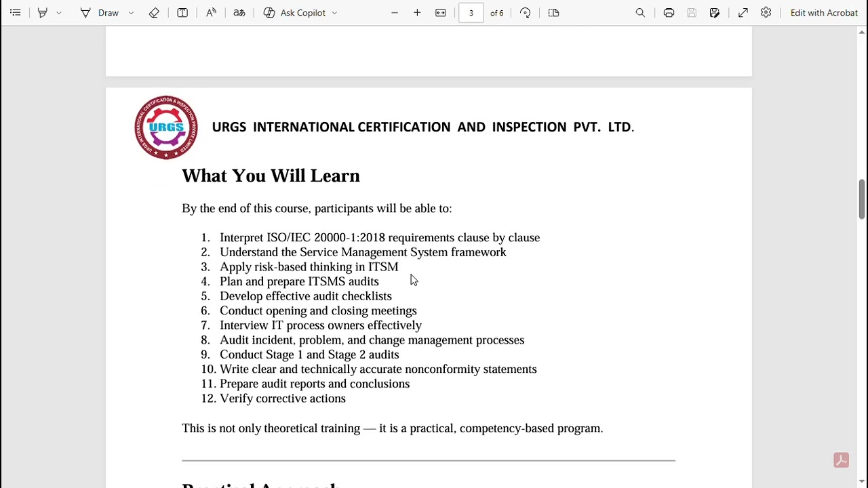The height and width of the screenshot is (488, 868).
Task: Click "Prepare audit reports and conclusions"
Action: click(315, 384)
